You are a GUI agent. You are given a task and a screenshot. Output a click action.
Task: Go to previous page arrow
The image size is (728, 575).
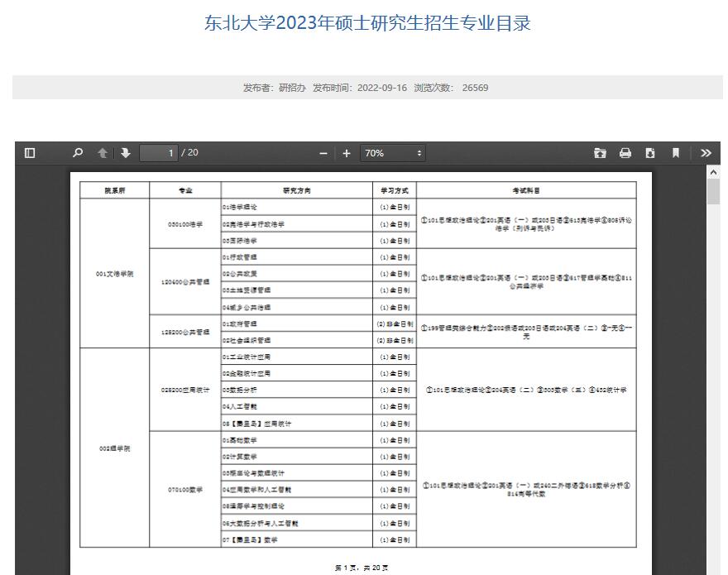point(103,153)
